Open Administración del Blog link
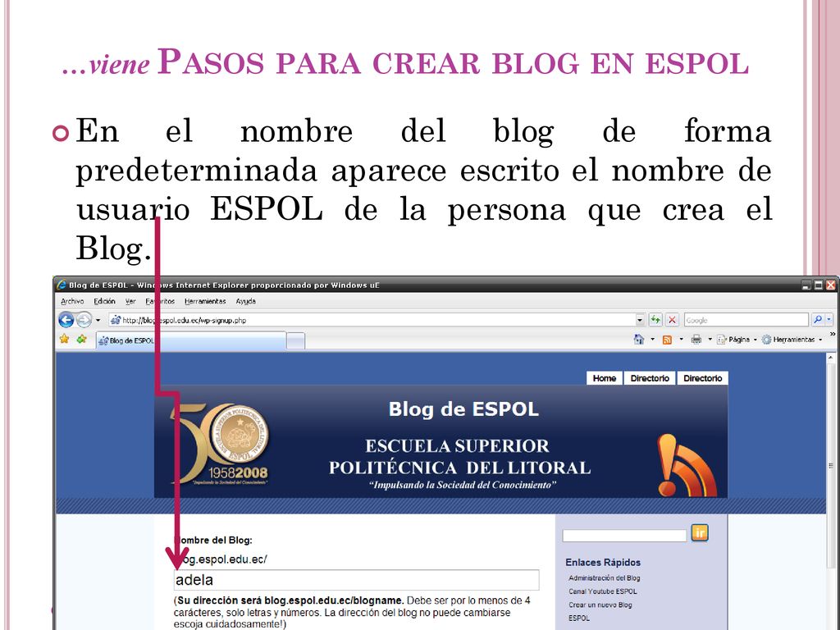The height and width of the screenshot is (630, 840). (605, 578)
